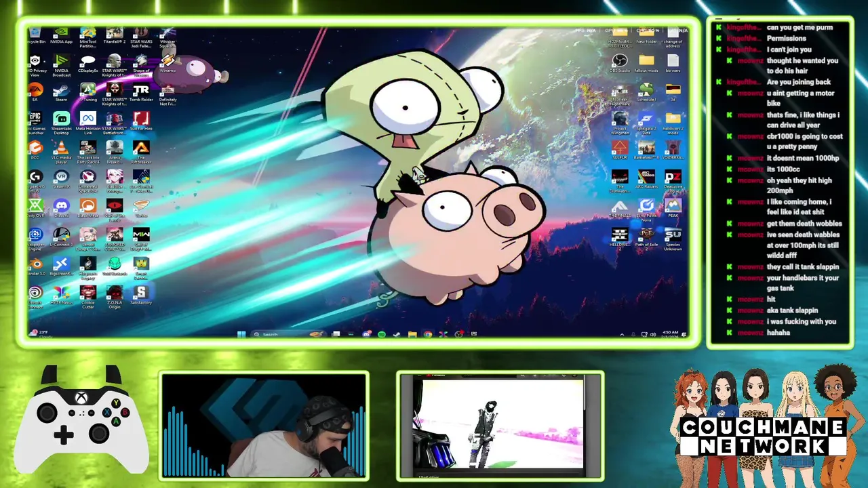Launch NVIDIA Broadcast from the desktop
The image size is (868, 488).
(61, 64)
